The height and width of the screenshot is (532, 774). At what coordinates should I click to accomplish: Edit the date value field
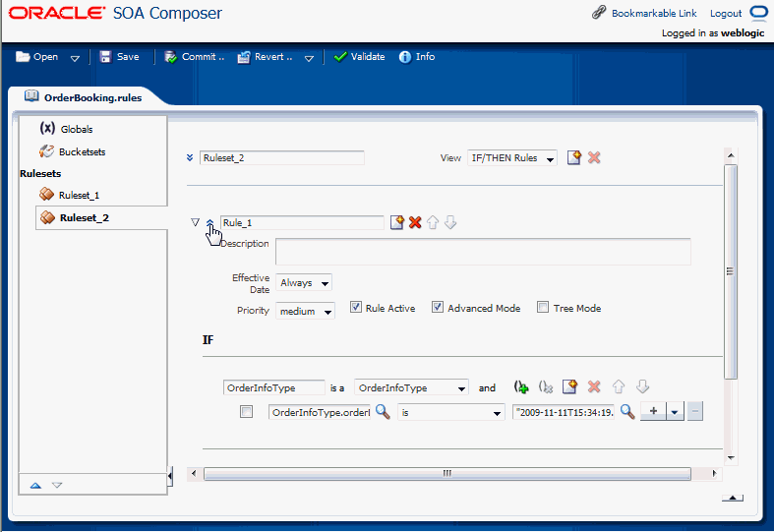(x=564, y=412)
